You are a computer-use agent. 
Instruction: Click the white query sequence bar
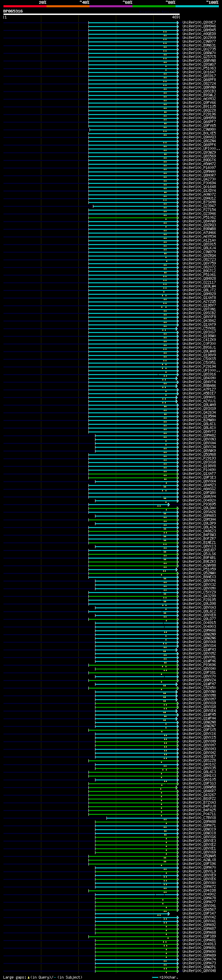(92, 14)
